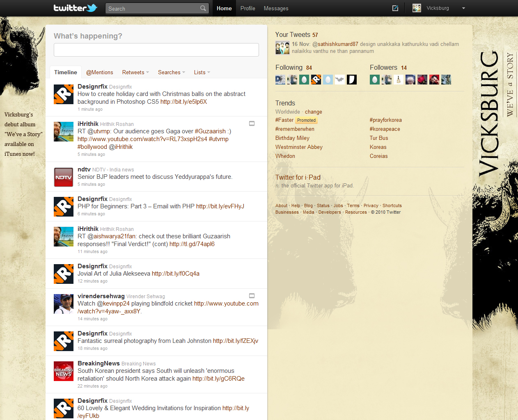Open the Profile page
Screen dimensions: 518x420
[248, 8]
